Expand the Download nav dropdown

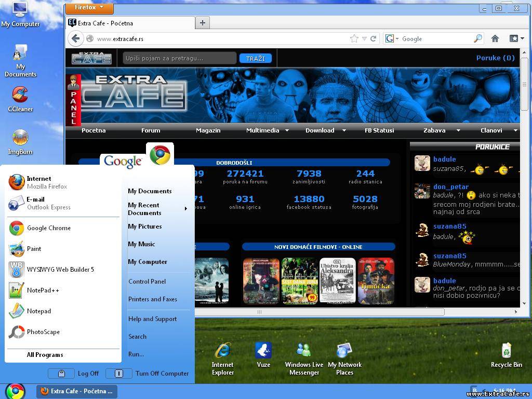[x=344, y=130]
